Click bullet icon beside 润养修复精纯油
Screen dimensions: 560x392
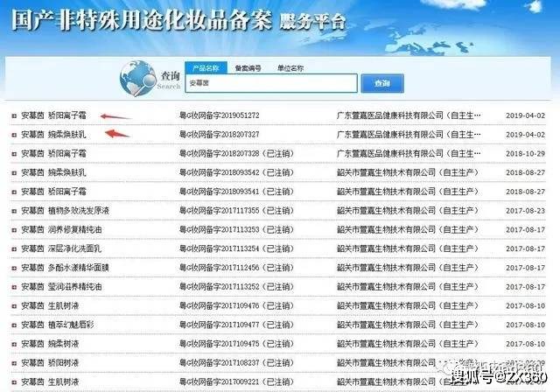[14, 230]
